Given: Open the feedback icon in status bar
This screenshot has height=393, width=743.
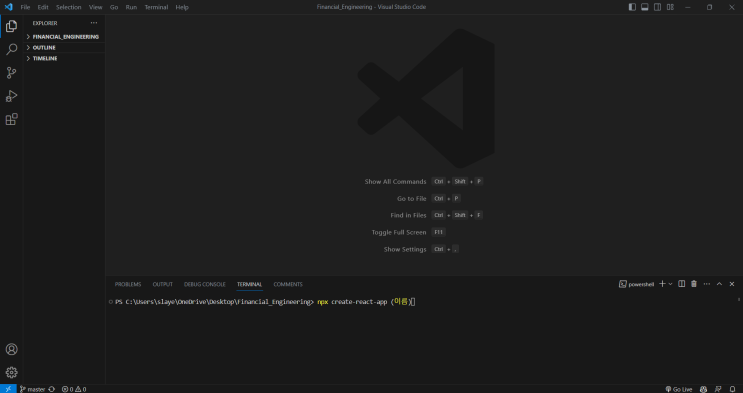Looking at the screenshot, I should tap(718, 389).
